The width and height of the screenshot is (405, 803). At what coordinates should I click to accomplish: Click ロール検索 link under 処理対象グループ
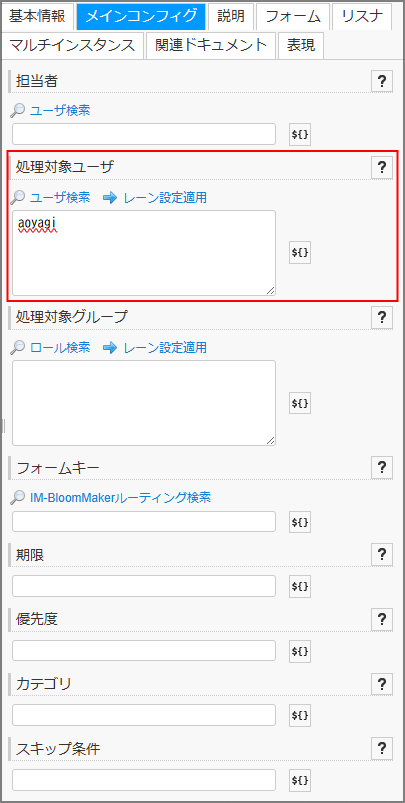point(60,348)
